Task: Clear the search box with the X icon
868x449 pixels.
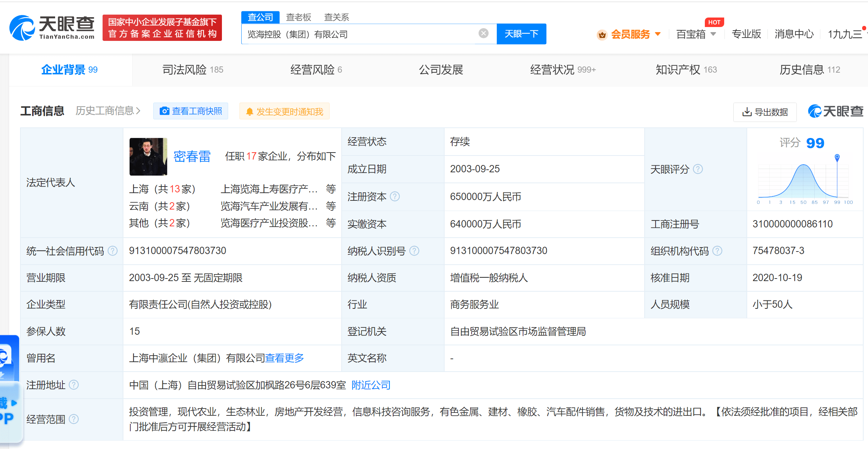Action: pos(484,34)
